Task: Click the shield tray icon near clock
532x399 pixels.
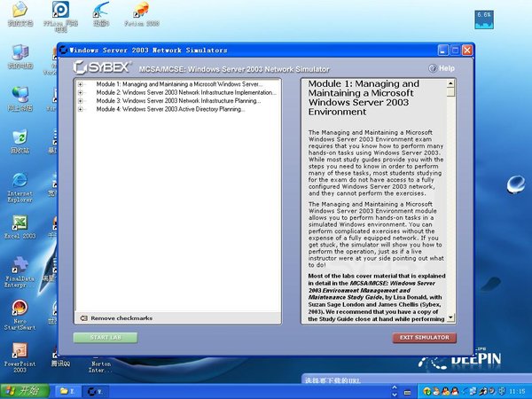Action: pyautogui.click(x=502, y=391)
